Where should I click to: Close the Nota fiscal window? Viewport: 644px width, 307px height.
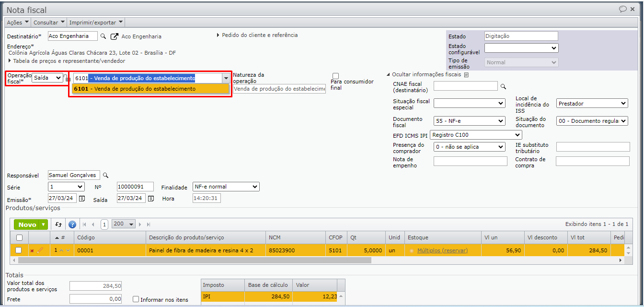pyautogui.click(x=633, y=9)
